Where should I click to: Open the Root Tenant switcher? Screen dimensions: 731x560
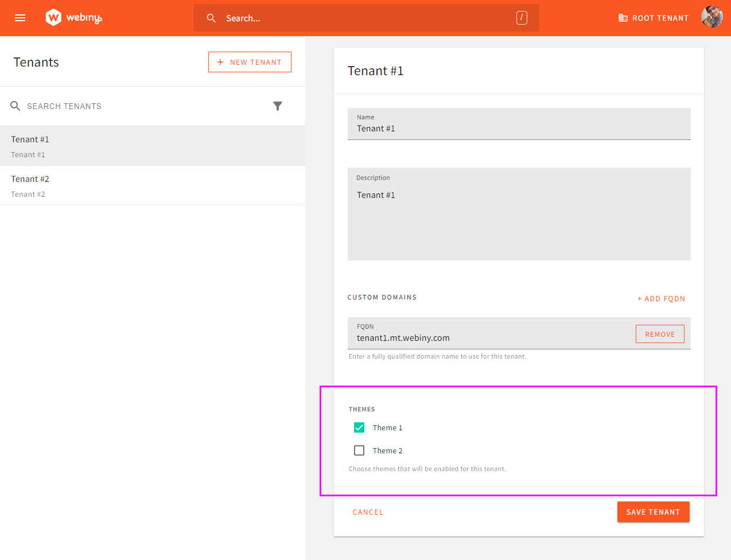coord(653,18)
